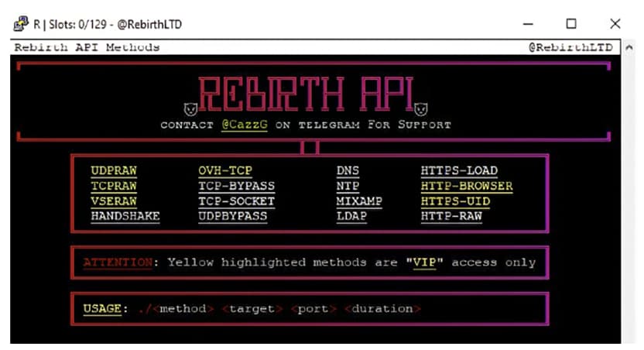
Task: Click the USAGE label
Action: pyautogui.click(x=101, y=308)
